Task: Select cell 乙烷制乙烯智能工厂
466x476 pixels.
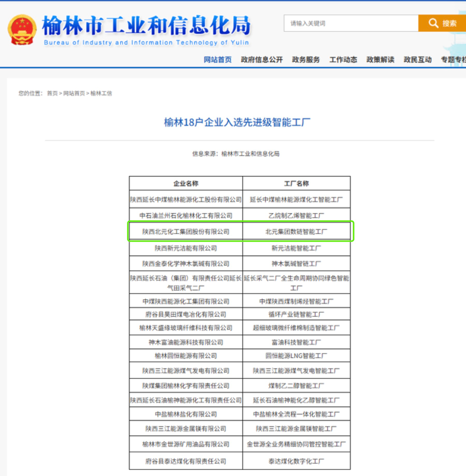Action: (297, 216)
